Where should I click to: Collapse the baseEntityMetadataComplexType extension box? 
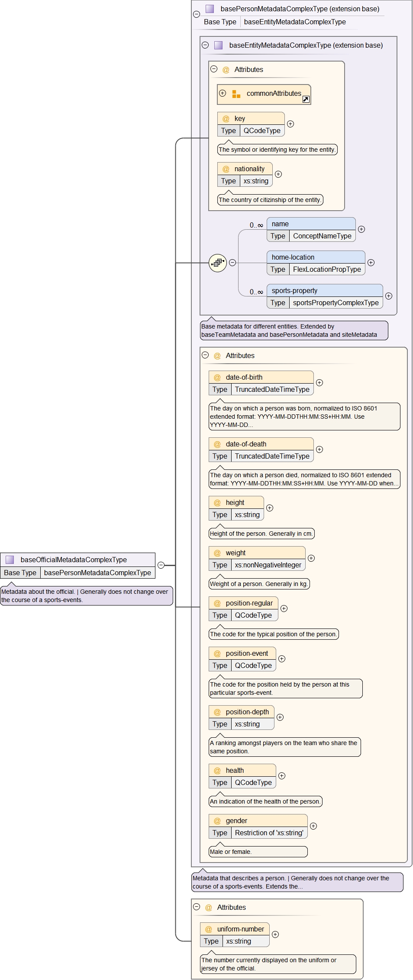[205, 45]
